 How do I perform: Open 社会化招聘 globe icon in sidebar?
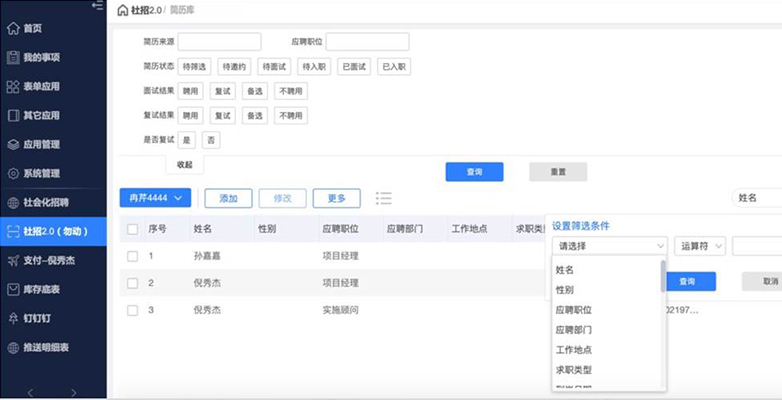[x=13, y=202]
